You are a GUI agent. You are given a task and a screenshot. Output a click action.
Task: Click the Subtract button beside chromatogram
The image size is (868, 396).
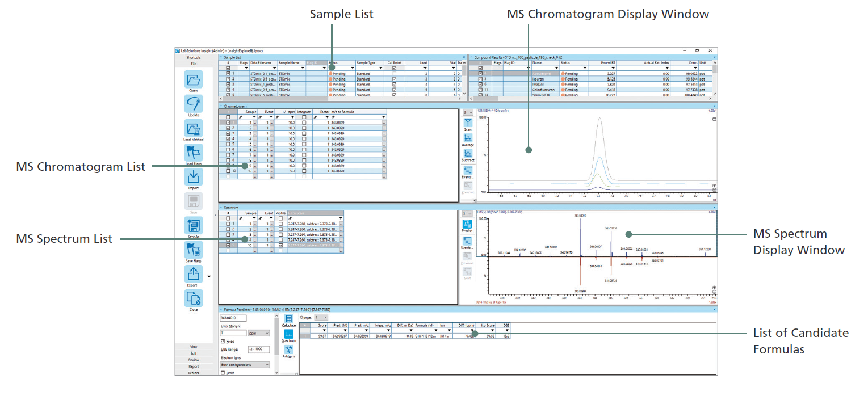coord(468,155)
